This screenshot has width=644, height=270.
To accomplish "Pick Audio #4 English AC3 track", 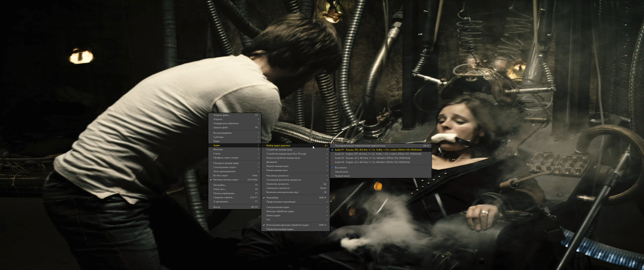I will (380, 162).
